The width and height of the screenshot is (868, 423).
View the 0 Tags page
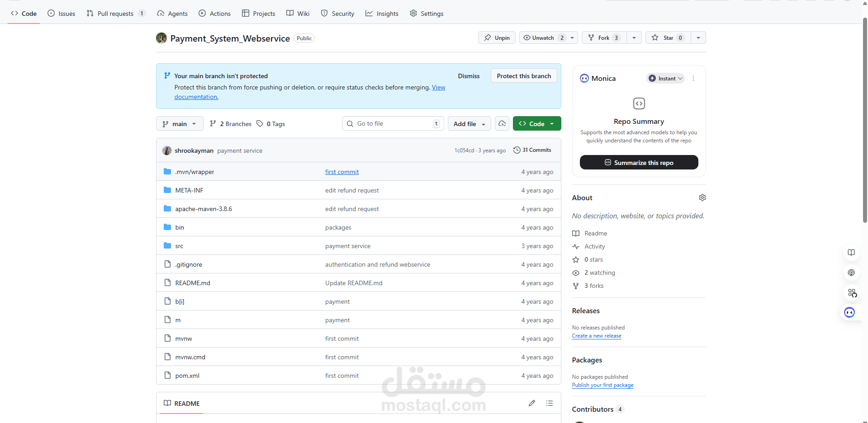point(271,124)
